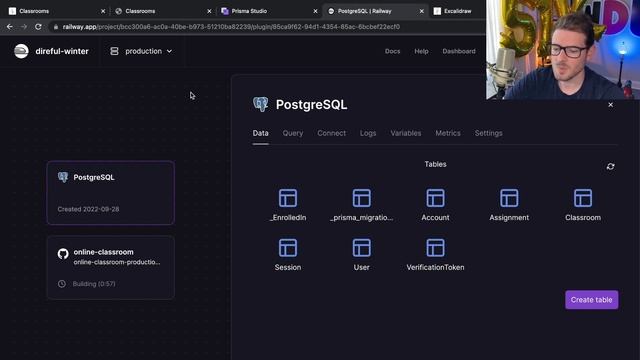Viewport: 640px width, 360px height.
Task: Click the direful-winter project name
Action: (x=62, y=51)
